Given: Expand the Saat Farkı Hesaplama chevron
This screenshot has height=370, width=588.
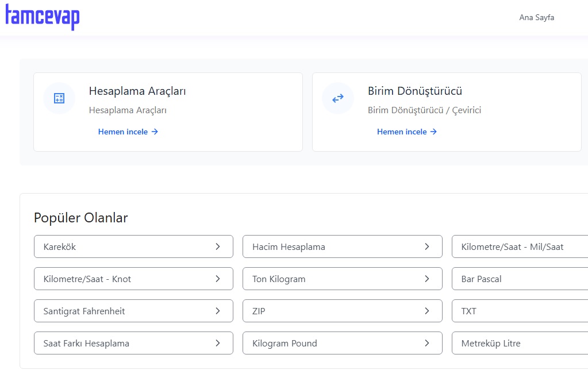Looking at the screenshot, I should point(218,343).
